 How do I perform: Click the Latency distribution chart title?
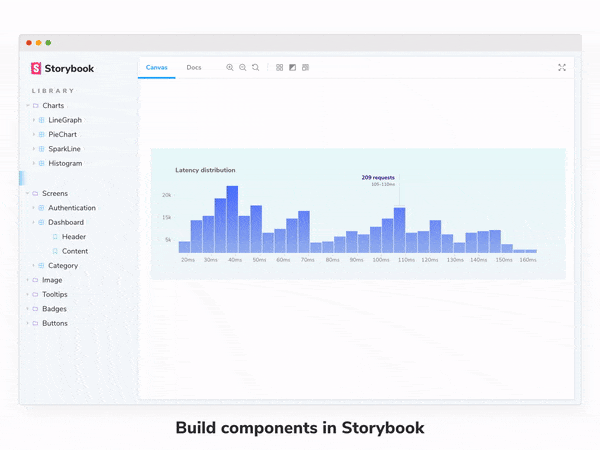(x=205, y=170)
